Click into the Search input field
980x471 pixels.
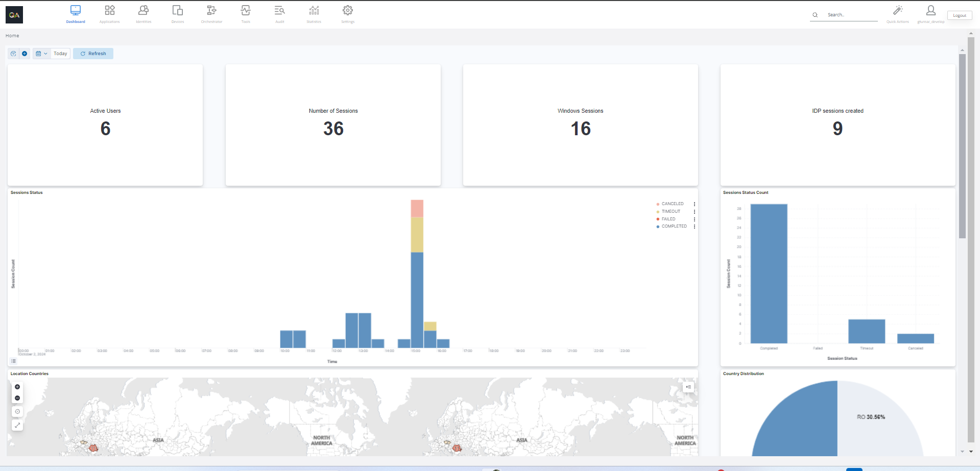tap(850, 15)
